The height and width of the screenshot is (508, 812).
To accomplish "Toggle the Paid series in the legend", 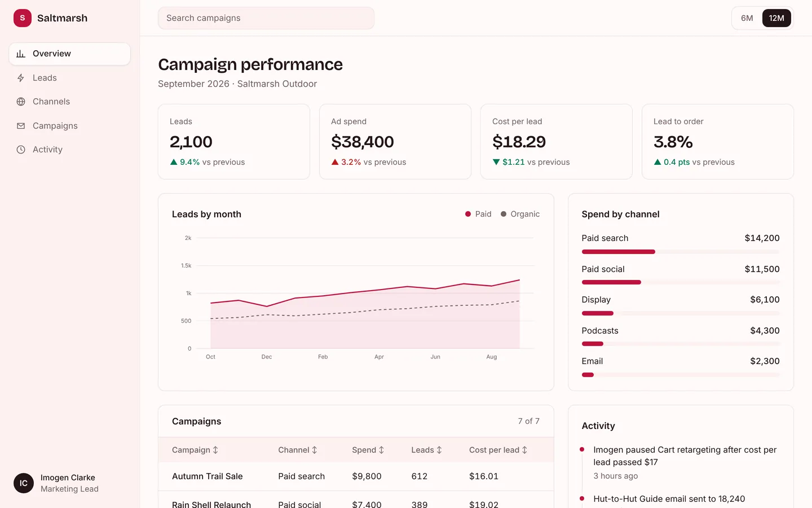I will click(478, 214).
